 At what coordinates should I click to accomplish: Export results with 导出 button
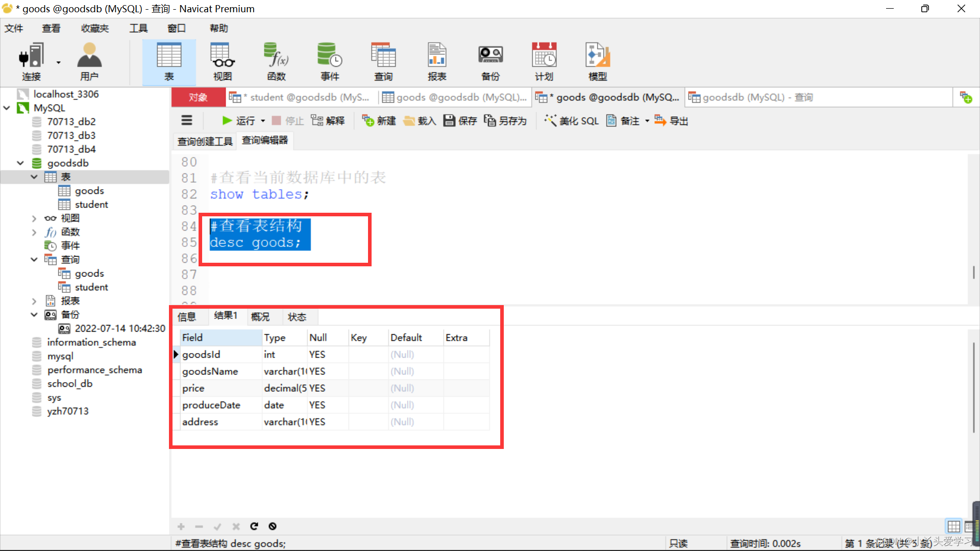671,120
